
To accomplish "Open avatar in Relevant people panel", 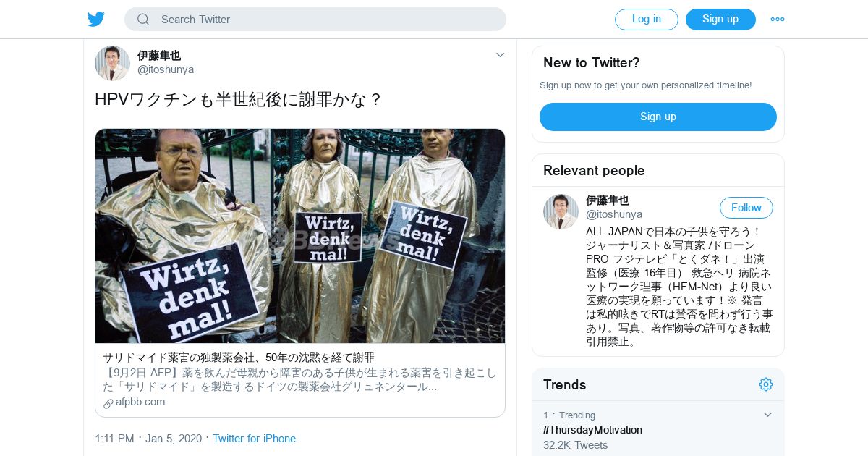I will (561, 211).
